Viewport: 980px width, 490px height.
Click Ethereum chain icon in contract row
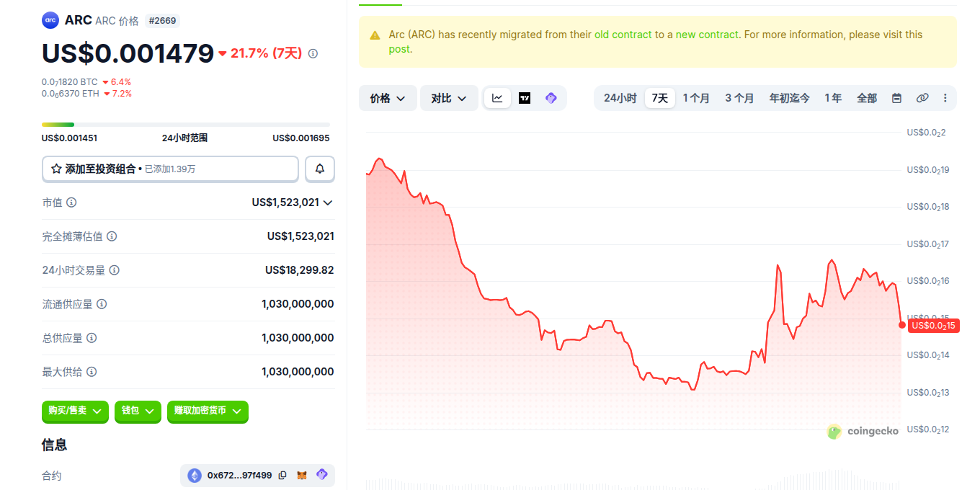coord(195,475)
